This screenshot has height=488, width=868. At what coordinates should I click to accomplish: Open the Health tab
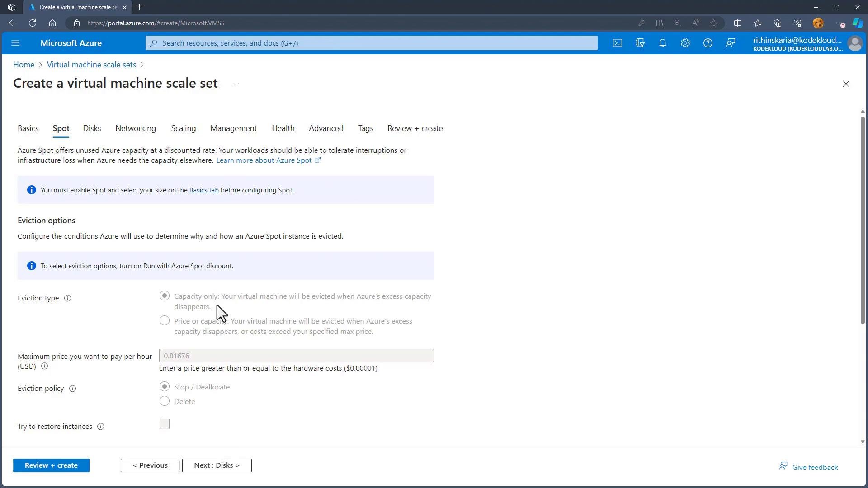tap(283, 128)
